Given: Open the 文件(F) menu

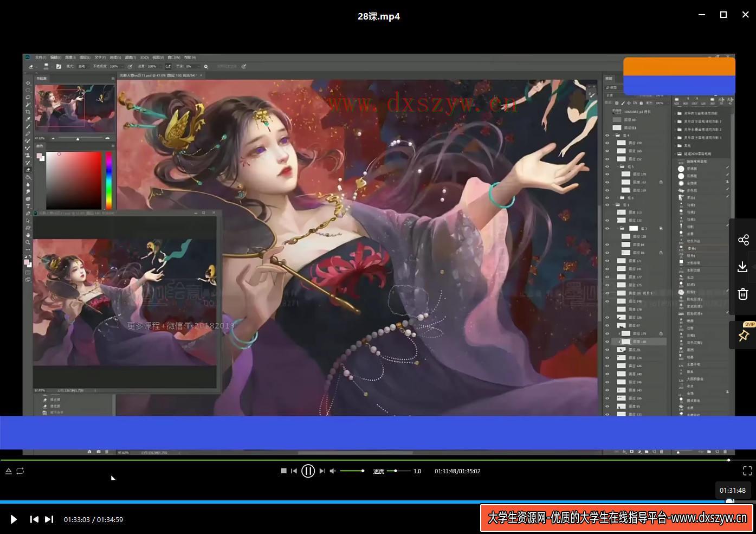Looking at the screenshot, I should (x=41, y=57).
